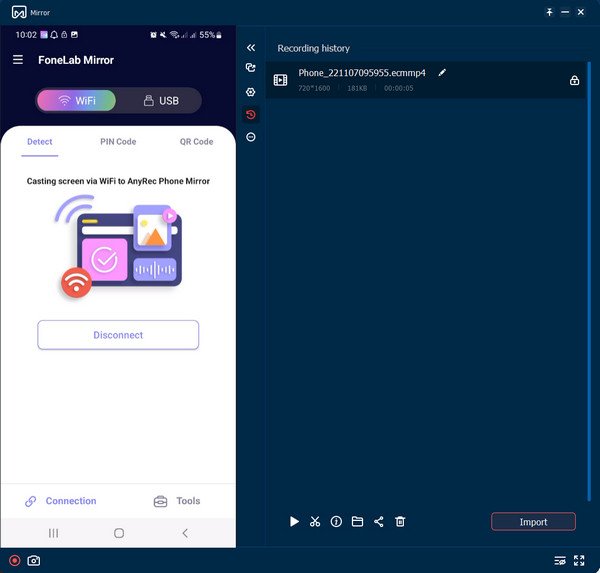Collapse the side panel with double-chevron icon
The image size is (600, 573).
tap(251, 48)
